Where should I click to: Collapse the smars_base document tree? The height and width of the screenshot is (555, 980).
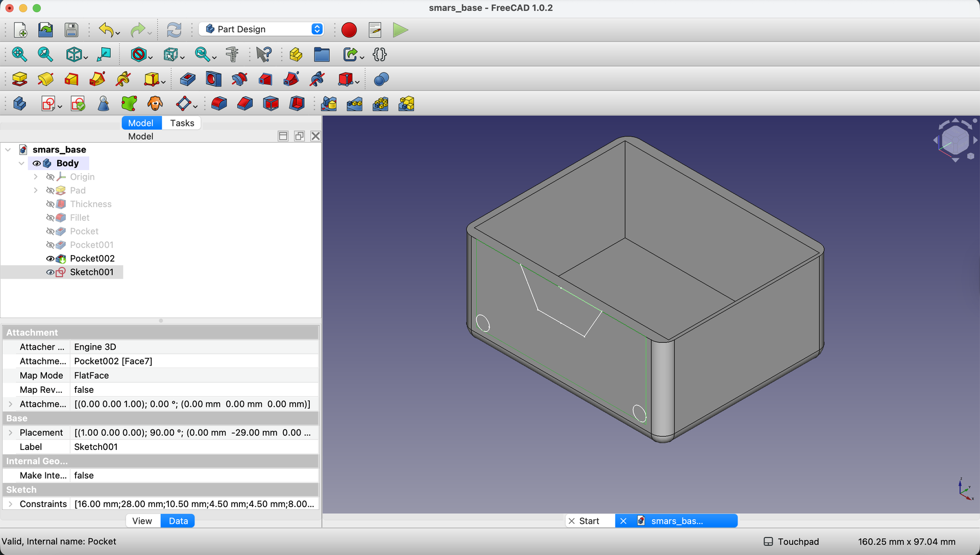(8, 149)
